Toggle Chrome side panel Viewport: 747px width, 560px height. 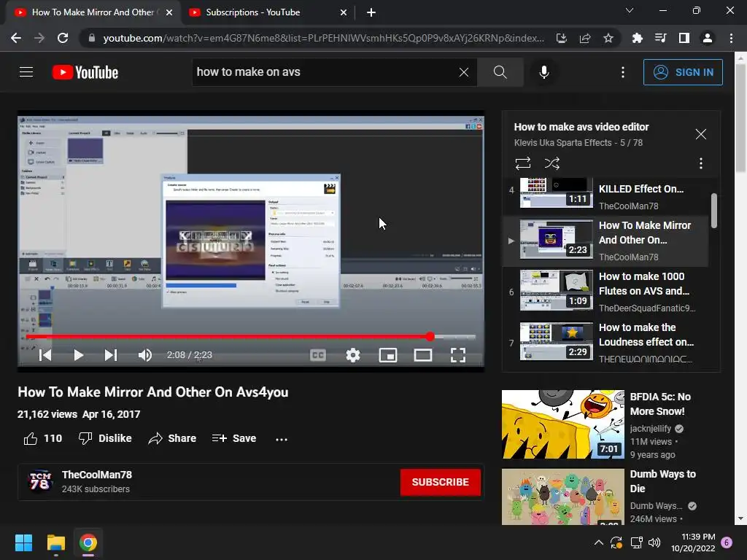tap(684, 38)
